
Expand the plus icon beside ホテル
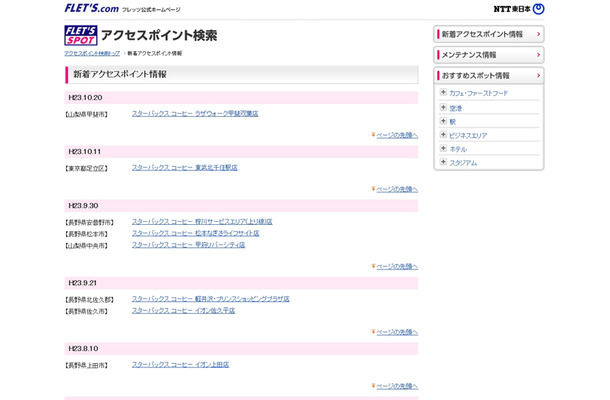click(x=443, y=148)
